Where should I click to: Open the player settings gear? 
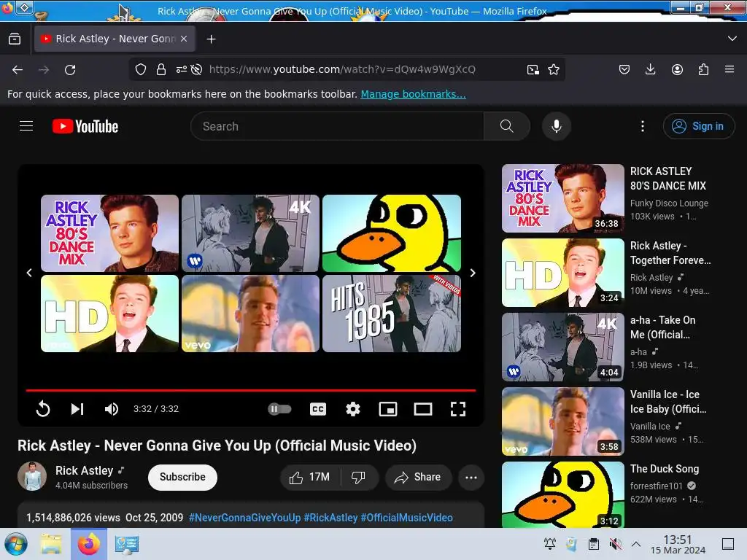click(x=353, y=409)
